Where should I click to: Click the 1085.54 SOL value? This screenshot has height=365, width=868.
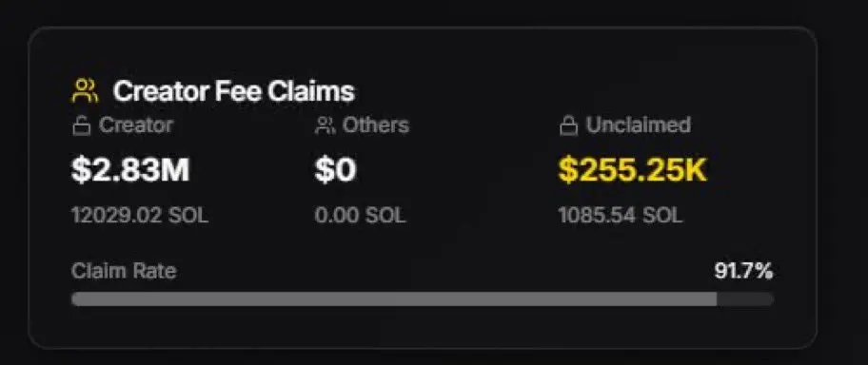pyautogui.click(x=621, y=215)
